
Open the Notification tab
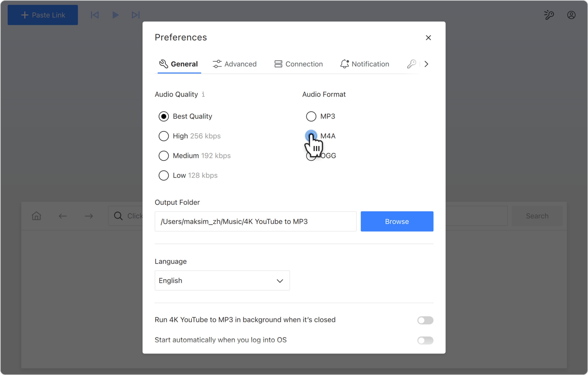pyautogui.click(x=365, y=64)
